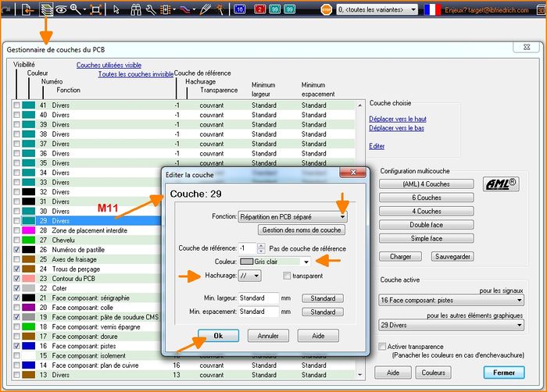Click the red layer 2 toolbar icon
This screenshot has height=392, width=547.
(255, 10)
